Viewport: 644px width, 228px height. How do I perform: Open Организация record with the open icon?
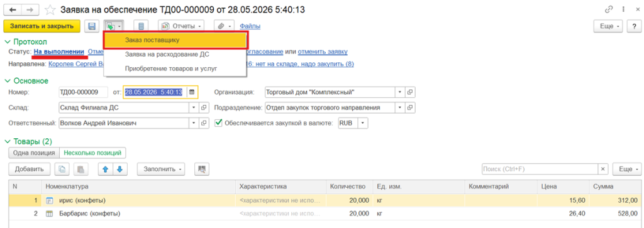[x=410, y=92]
